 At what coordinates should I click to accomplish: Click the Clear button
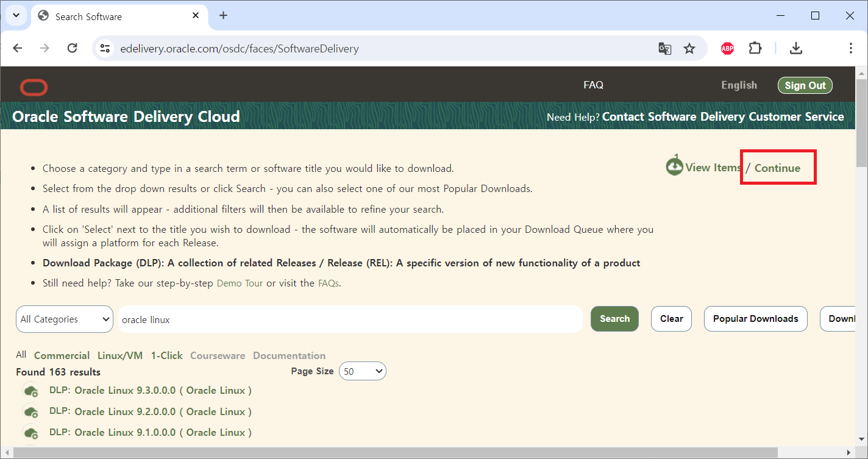click(672, 319)
